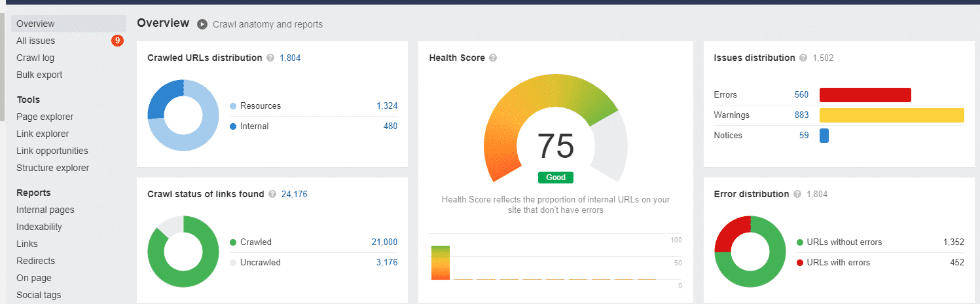Click the Crawled URLs distribution donut chart
Image resolution: width=980 pixels, height=304 pixels.
point(183,115)
